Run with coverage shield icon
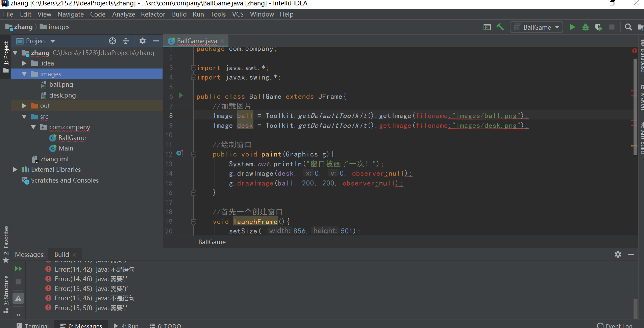Image resolution: width=644 pixels, height=328 pixels. tap(598, 27)
